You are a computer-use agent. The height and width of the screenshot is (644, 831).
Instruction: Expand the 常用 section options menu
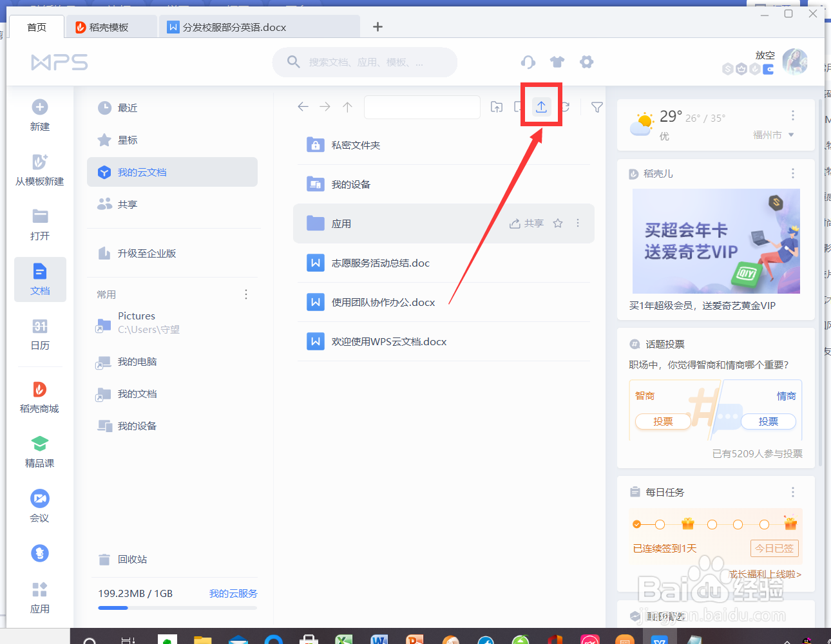[x=246, y=294]
